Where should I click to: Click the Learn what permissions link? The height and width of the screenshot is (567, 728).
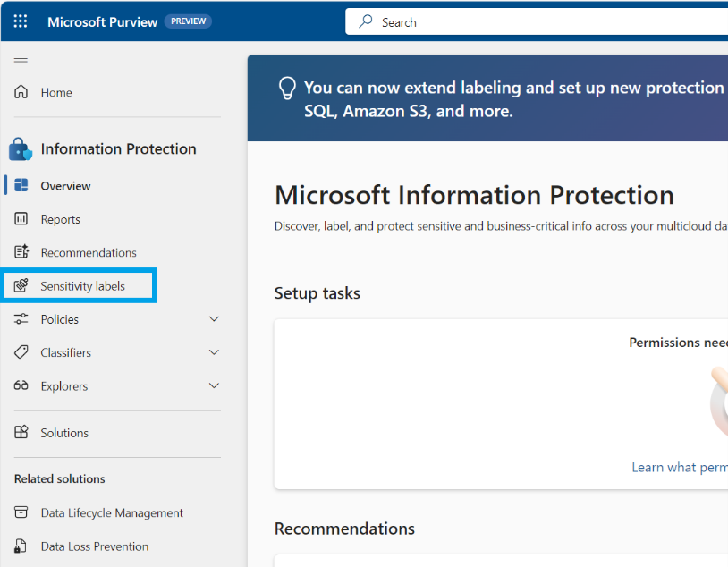[x=679, y=467]
